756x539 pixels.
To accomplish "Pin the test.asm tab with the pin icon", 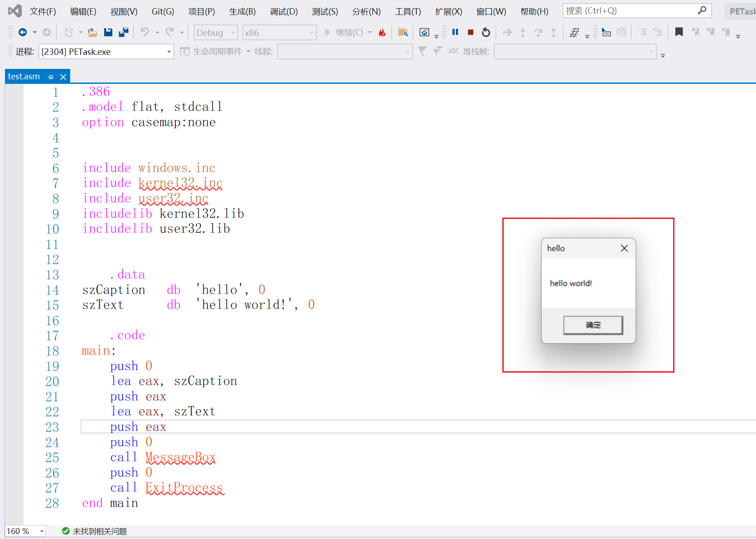I will click(51, 77).
